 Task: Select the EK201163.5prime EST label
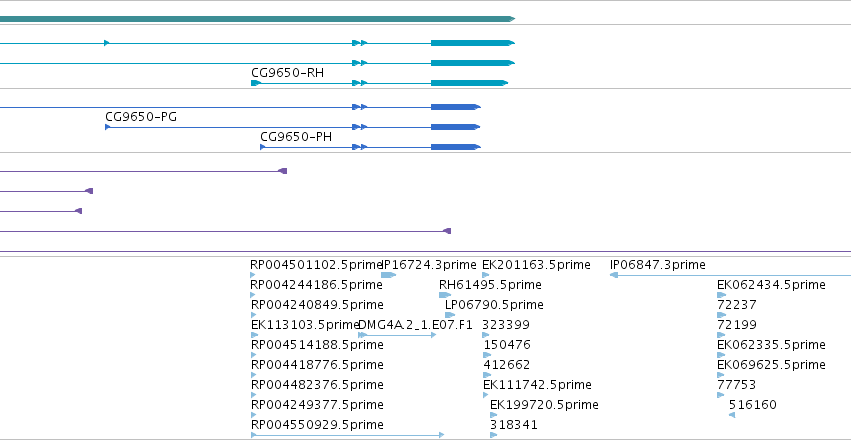(x=536, y=265)
